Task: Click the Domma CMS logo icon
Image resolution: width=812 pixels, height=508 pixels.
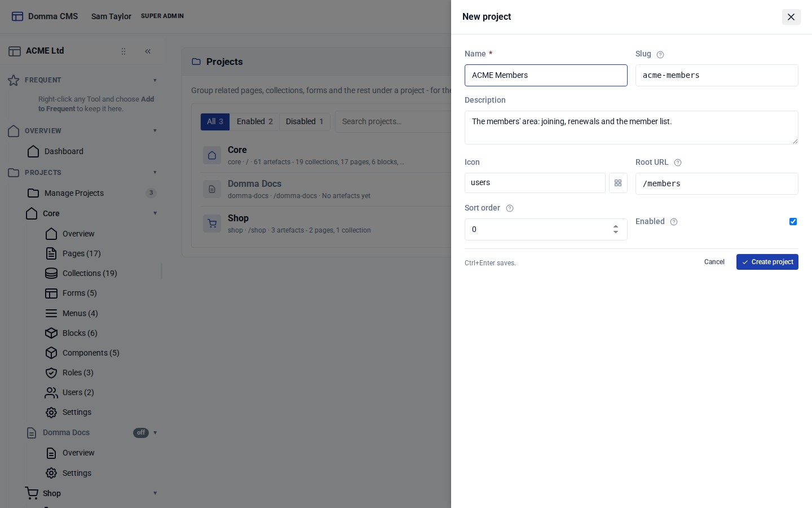Action: click(17, 16)
